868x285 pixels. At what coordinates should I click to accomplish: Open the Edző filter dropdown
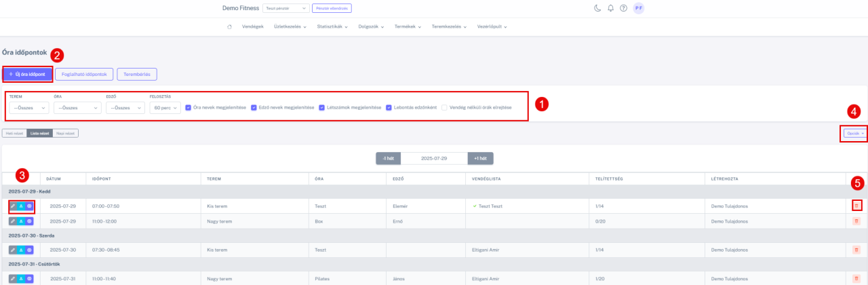coord(125,108)
